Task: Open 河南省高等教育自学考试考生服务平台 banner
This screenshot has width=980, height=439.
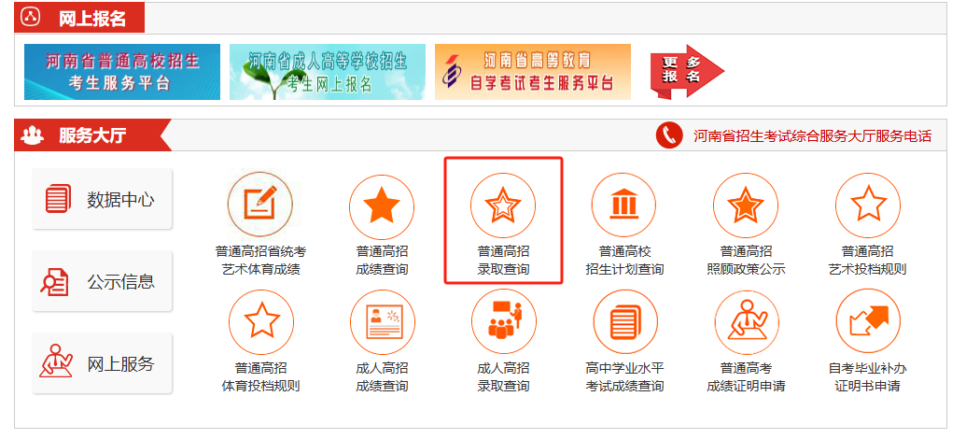Action: coord(533,72)
